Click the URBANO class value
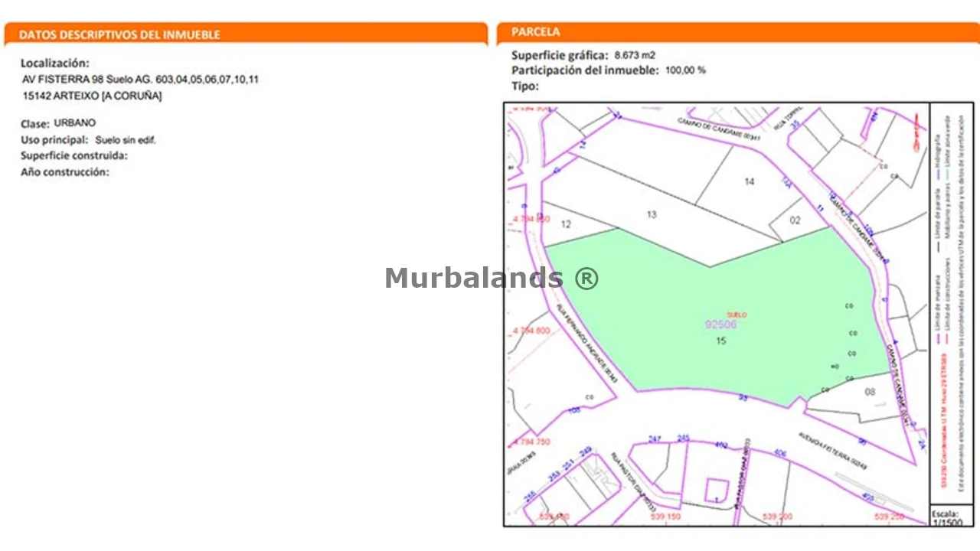 75,122
